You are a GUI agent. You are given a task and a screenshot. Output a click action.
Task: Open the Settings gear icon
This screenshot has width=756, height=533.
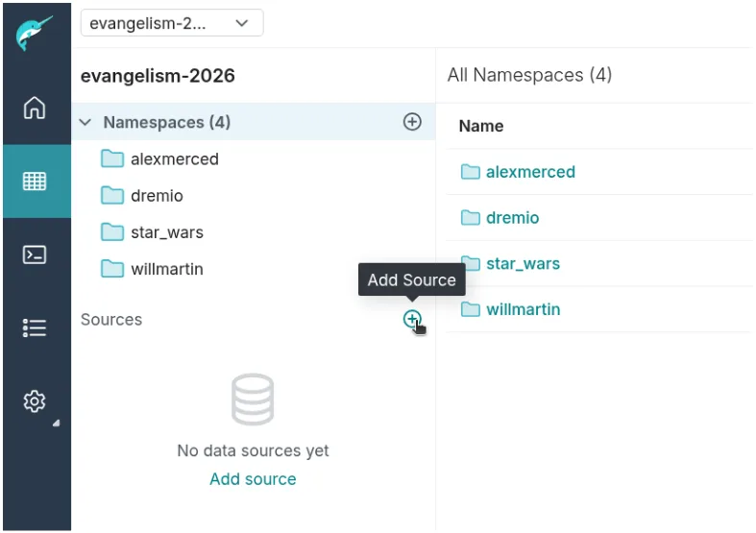[35, 401]
